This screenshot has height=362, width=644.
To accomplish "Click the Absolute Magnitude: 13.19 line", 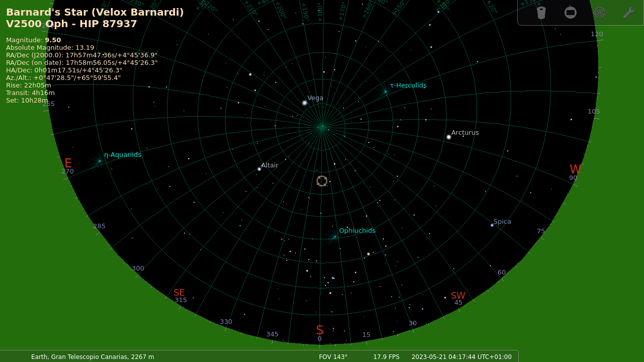I will click(x=50, y=47).
